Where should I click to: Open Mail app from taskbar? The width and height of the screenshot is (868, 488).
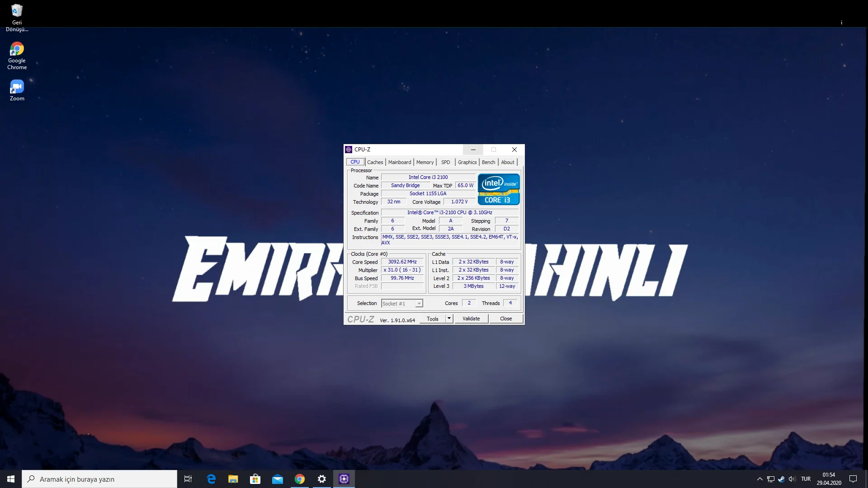point(277,479)
